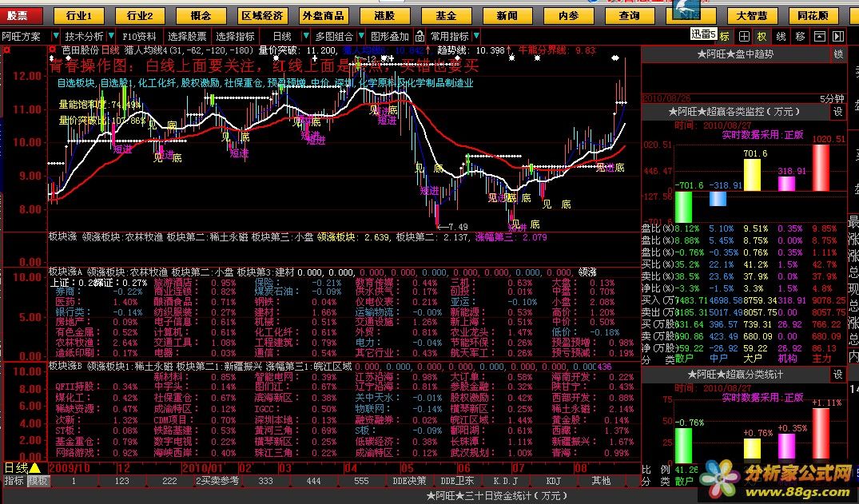859x504 pixels.
Task: Toggle the 权 rights adjustment icon
Action: click(x=762, y=37)
